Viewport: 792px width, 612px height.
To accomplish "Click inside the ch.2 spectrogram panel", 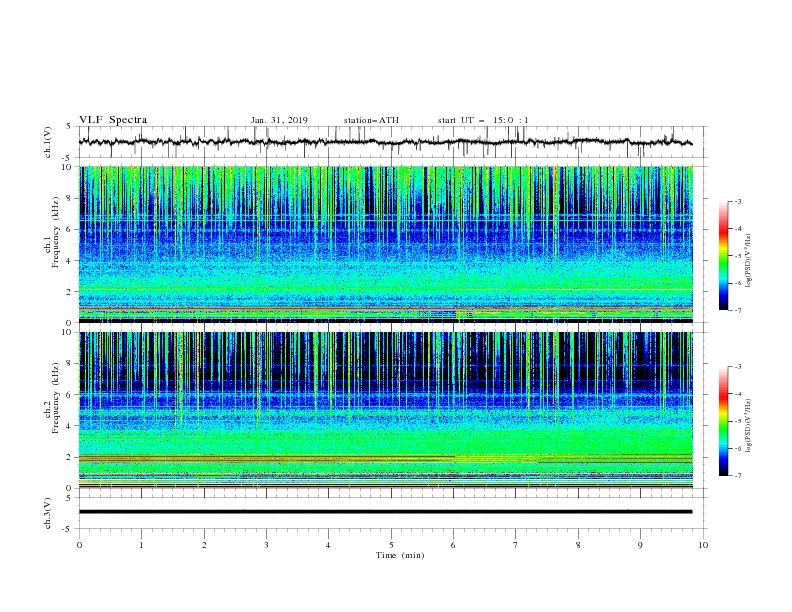I will [x=385, y=410].
